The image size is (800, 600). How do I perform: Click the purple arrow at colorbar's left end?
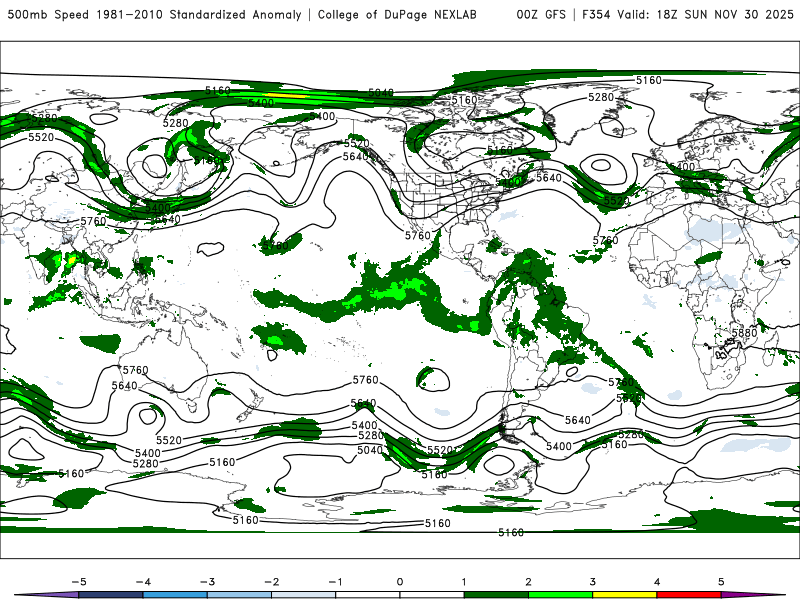pos(46,595)
